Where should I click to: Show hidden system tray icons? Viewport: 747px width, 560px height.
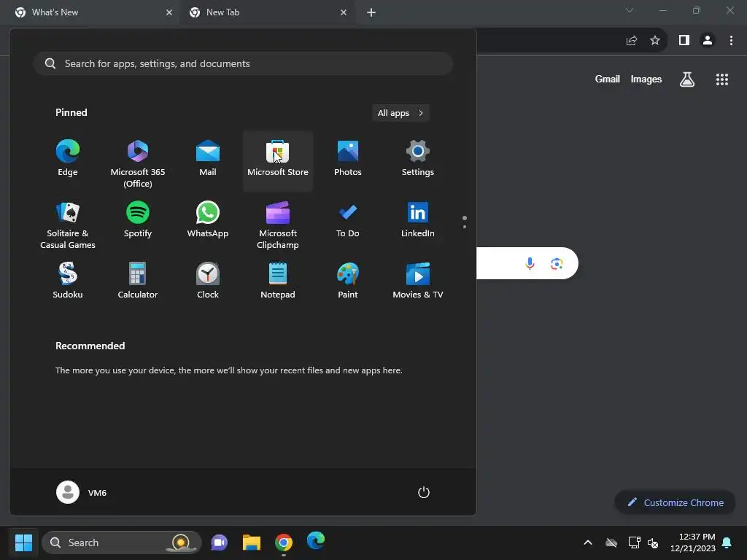[x=588, y=542]
